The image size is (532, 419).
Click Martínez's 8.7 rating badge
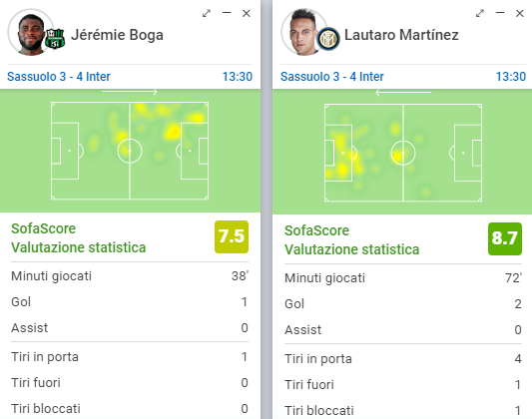pos(505,238)
